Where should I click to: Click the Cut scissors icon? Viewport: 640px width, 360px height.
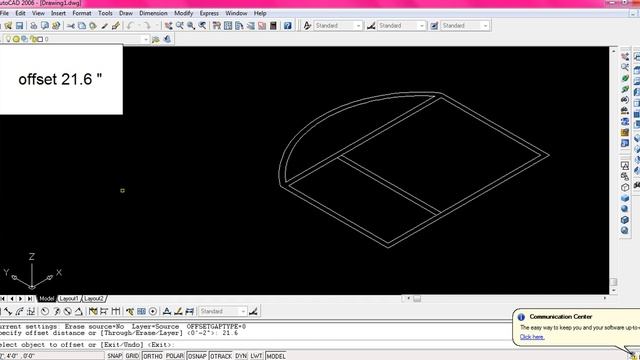71,26
